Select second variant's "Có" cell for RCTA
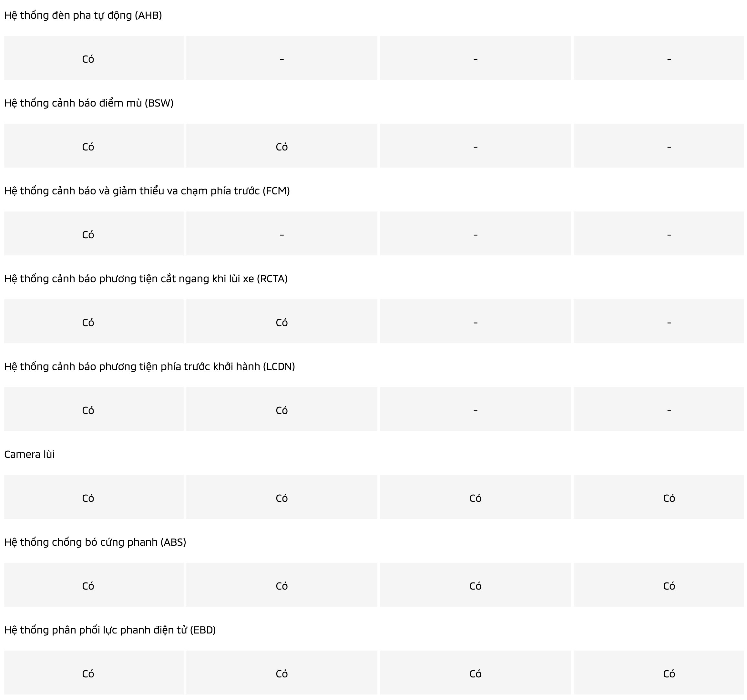Image resolution: width=747 pixels, height=700 pixels. point(281,322)
